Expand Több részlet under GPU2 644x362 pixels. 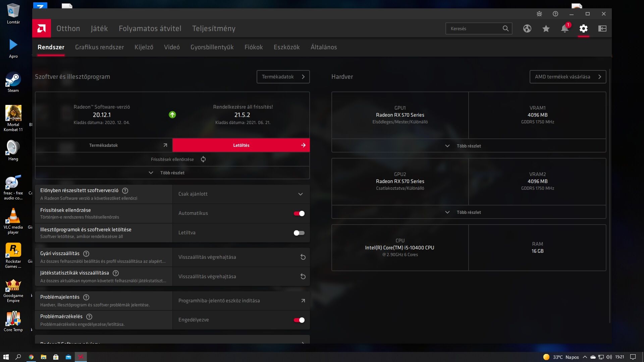pos(469,212)
